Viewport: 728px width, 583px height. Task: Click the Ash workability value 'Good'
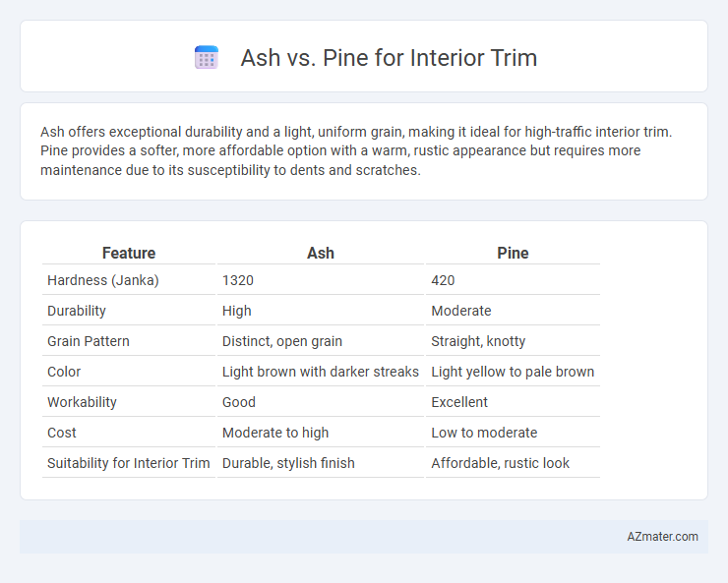tap(239, 402)
